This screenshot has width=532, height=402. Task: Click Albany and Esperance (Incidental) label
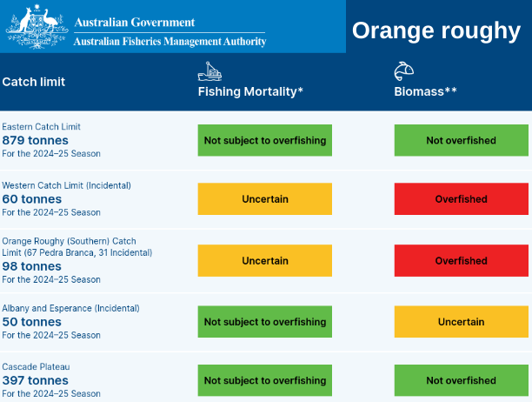[70, 308]
